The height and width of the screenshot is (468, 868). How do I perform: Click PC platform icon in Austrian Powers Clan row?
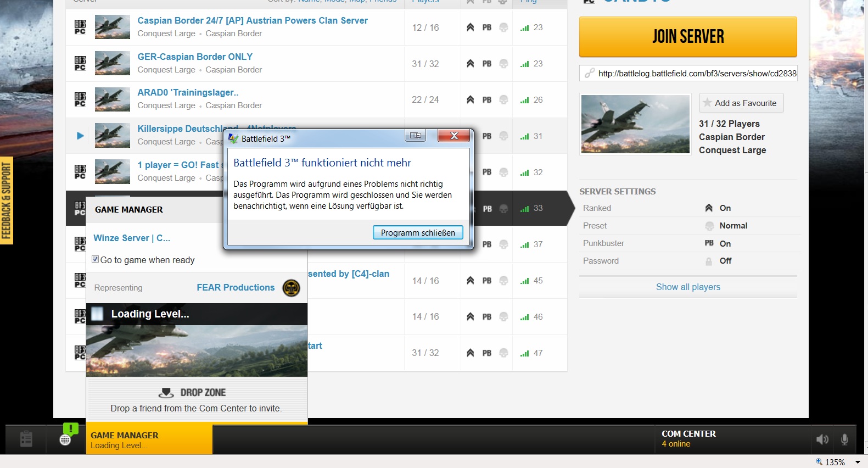(x=80, y=27)
